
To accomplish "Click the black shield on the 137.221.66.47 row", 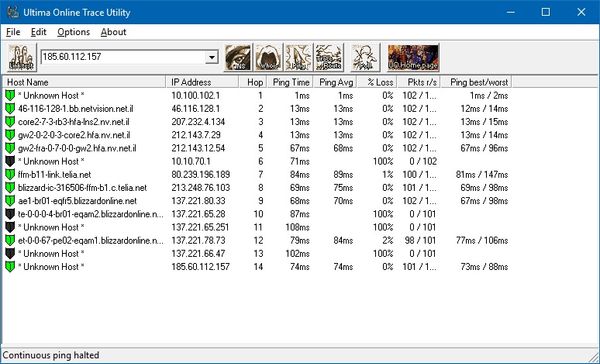I will click(10, 254).
